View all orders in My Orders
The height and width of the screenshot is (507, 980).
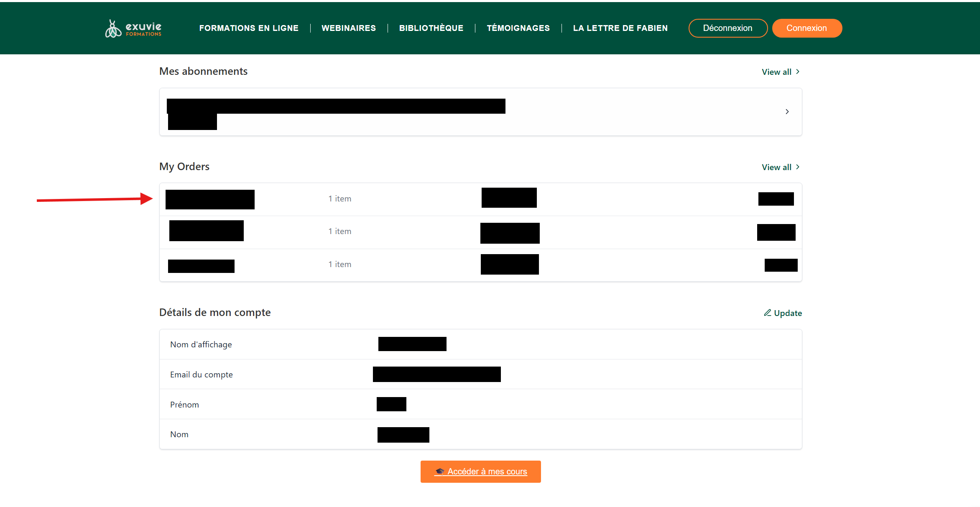[x=776, y=167]
